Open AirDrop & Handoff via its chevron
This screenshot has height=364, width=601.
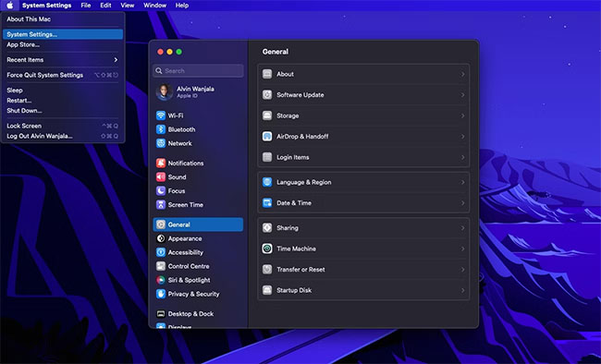coord(462,136)
